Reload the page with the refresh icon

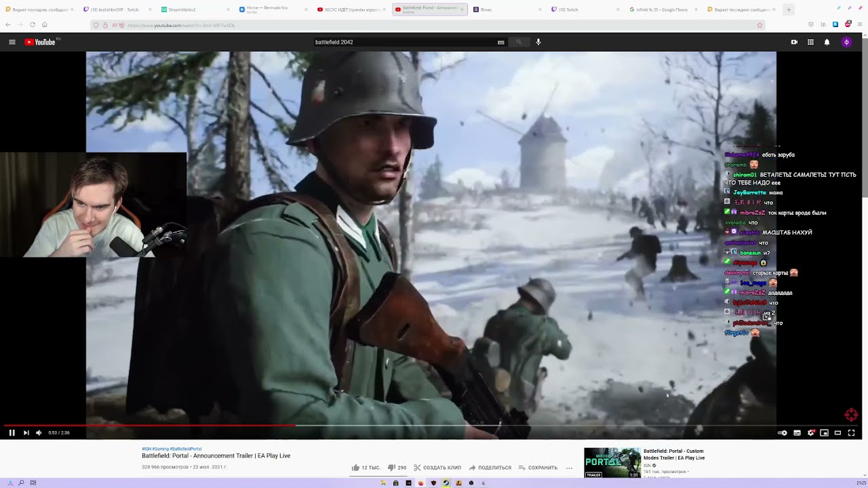click(x=32, y=24)
